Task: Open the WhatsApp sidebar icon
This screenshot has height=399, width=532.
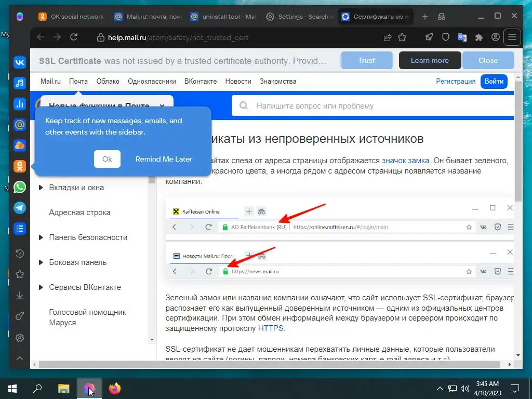Action: (x=20, y=187)
